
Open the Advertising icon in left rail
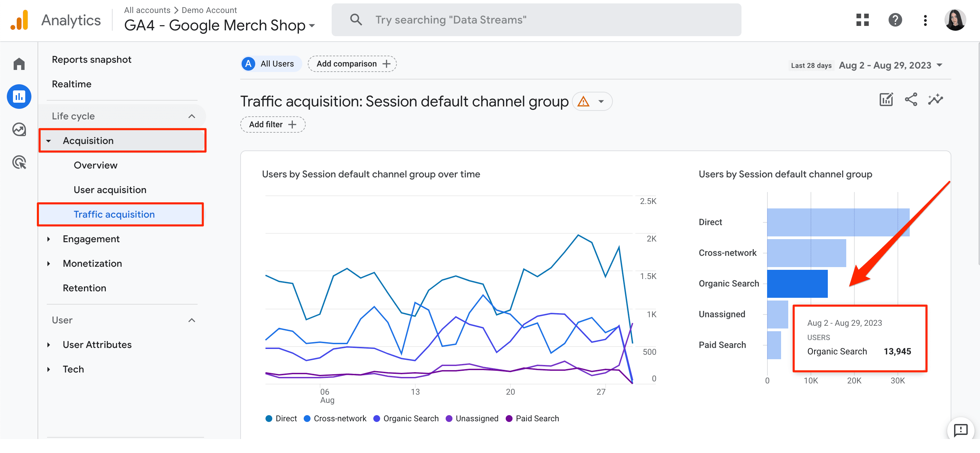click(x=19, y=162)
